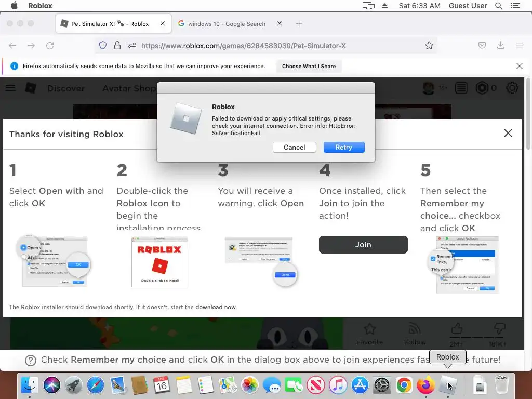The width and height of the screenshot is (532, 399).
Task: Open App Store in dock
Action: click(x=360, y=385)
